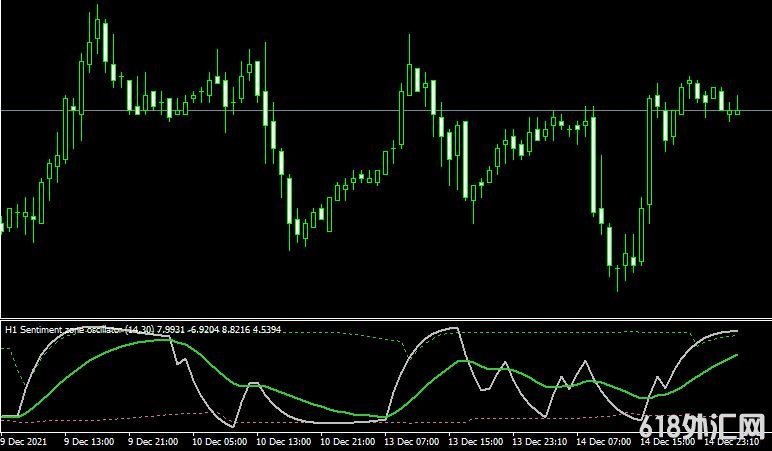Select the '13 Dec 07:00' time label

412,442
